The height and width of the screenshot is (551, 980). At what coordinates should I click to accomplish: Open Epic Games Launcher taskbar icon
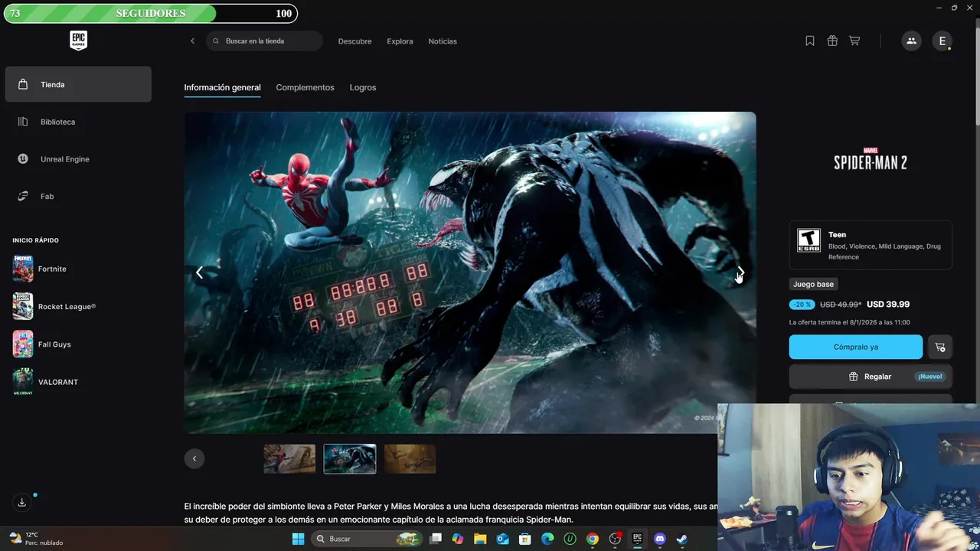pos(637,539)
